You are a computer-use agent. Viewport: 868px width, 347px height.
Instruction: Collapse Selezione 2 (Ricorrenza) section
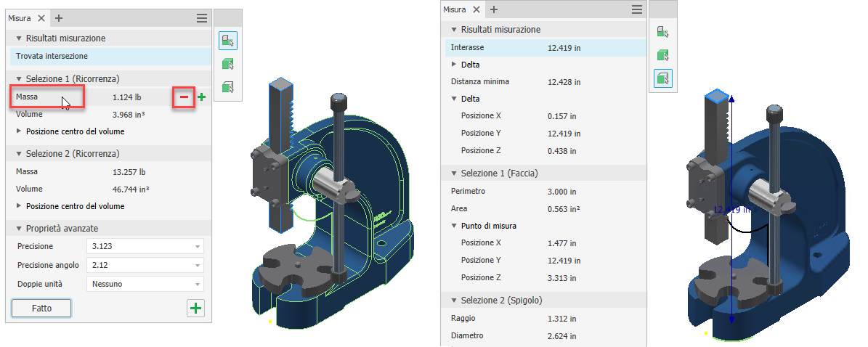[19, 153]
